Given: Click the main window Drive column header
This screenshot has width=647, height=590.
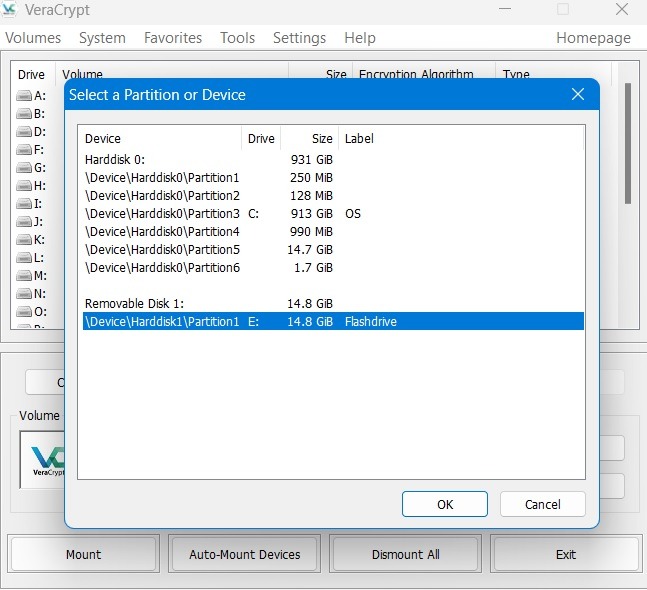Looking at the screenshot, I should point(32,74).
